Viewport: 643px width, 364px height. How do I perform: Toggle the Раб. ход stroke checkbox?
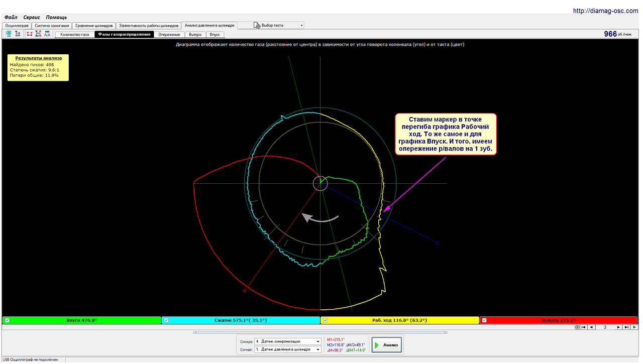click(326, 320)
